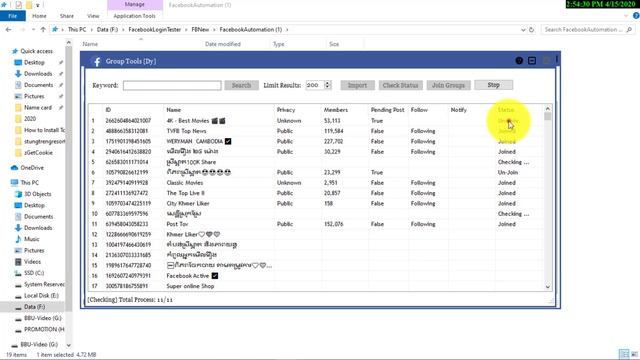Image resolution: width=640 pixels, height=360 pixels.
Task: Sort groups by Members column header
Action: pos(336,110)
